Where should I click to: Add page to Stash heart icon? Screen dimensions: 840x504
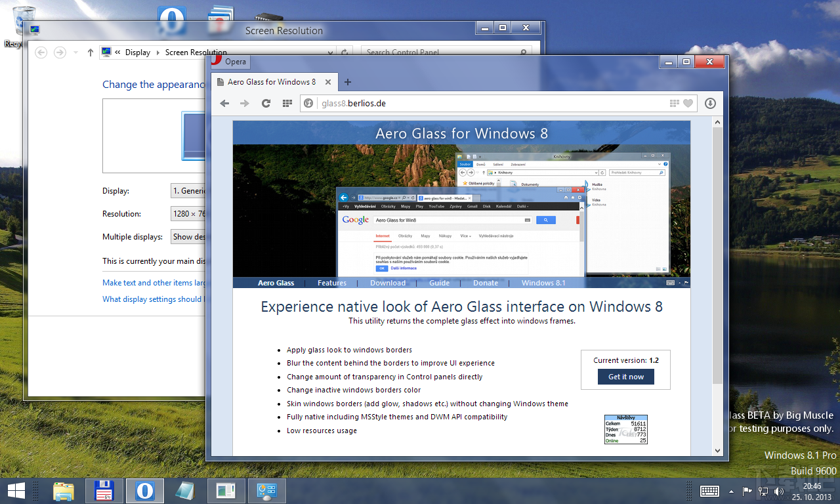[688, 103]
